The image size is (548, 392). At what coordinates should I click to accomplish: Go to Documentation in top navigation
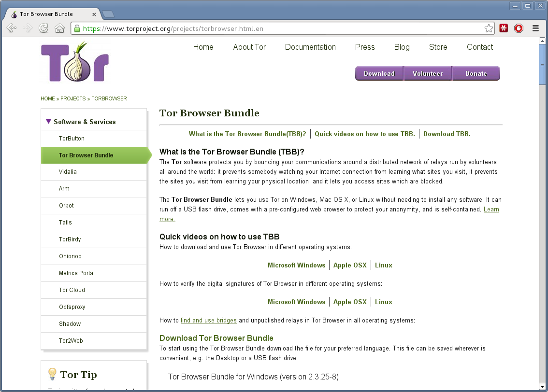pos(310,47)
